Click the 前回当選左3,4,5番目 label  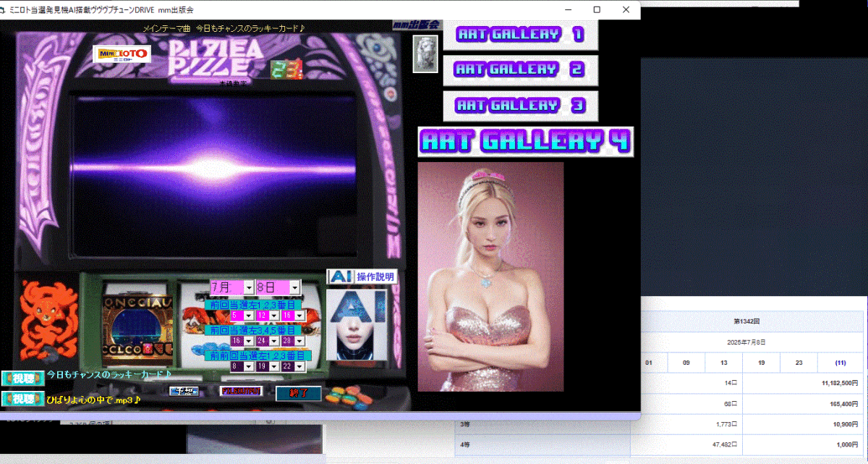click(253, 330)
